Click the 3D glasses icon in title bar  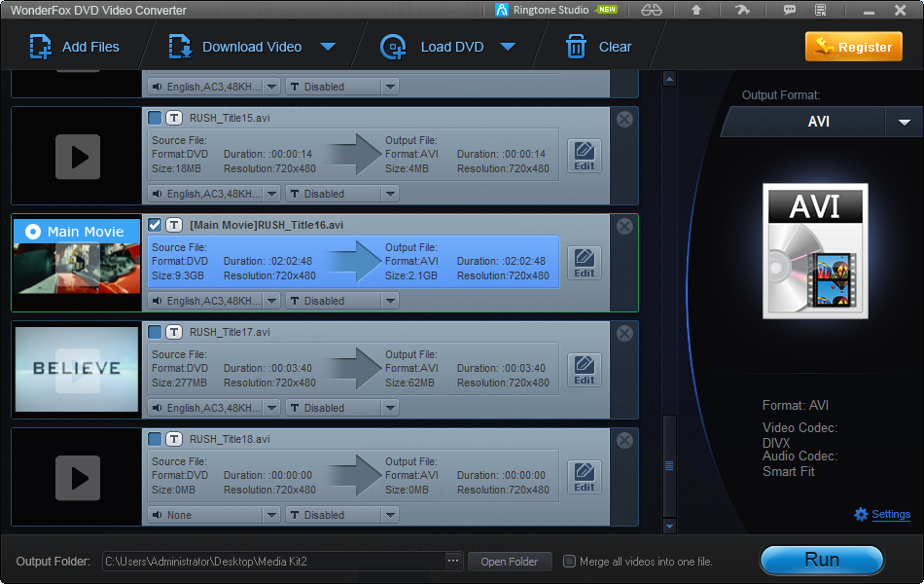pyautogui.click(x=651, y=10)
